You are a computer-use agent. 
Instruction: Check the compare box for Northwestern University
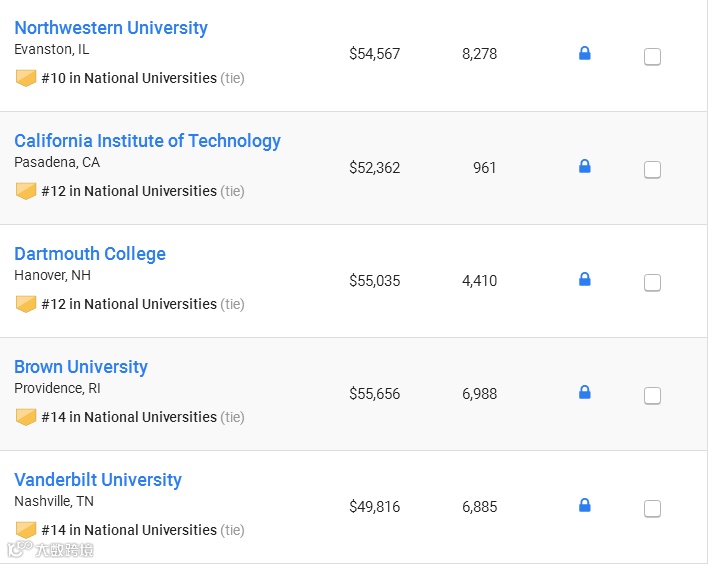tap(652, 57)
